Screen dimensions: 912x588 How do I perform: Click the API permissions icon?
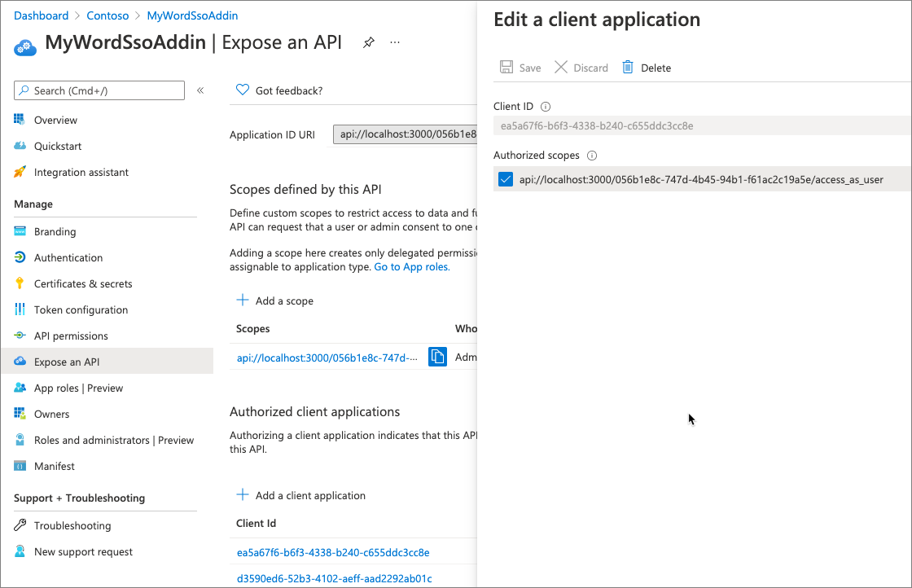20,335
